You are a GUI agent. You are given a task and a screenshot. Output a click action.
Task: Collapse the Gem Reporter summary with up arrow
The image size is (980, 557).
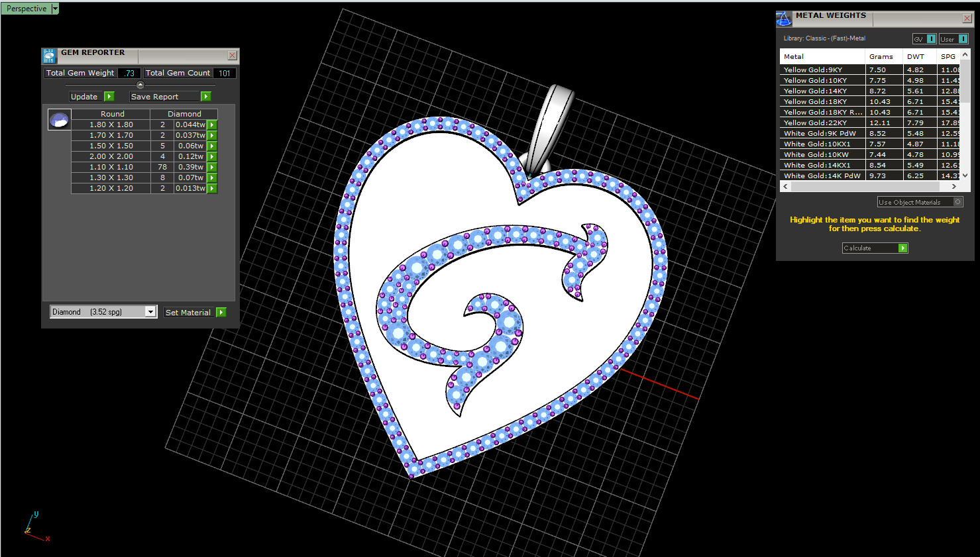click(x=140, y=85)
